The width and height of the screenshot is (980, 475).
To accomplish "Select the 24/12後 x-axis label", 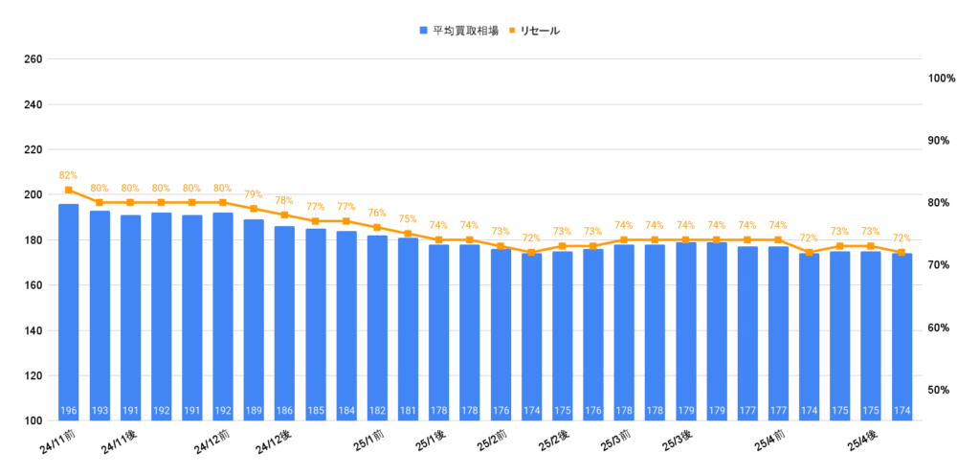I will (x=275, y=444).
